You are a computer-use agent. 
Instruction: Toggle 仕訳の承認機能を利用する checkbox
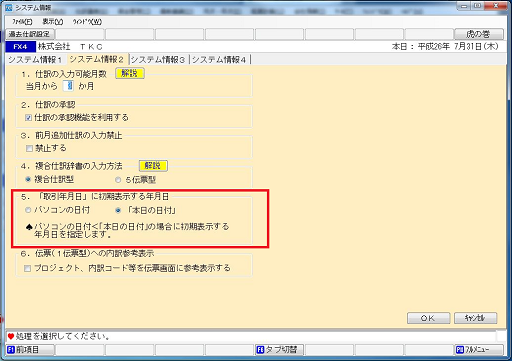pos(28,118)
